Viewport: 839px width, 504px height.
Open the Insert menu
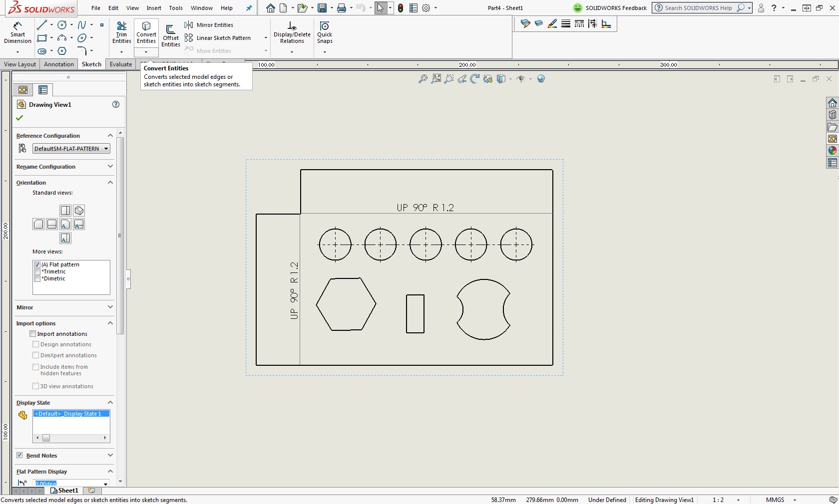153,8
